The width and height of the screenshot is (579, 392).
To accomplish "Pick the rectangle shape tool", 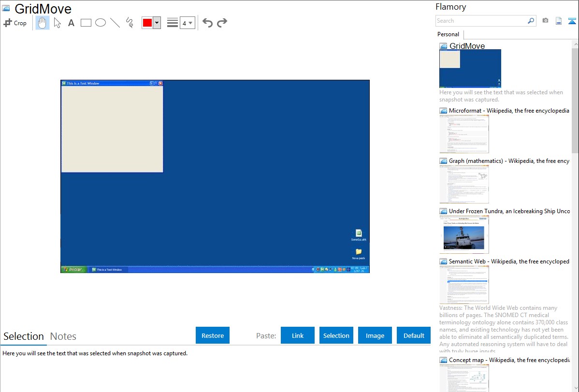I will [x=86, y=23].
